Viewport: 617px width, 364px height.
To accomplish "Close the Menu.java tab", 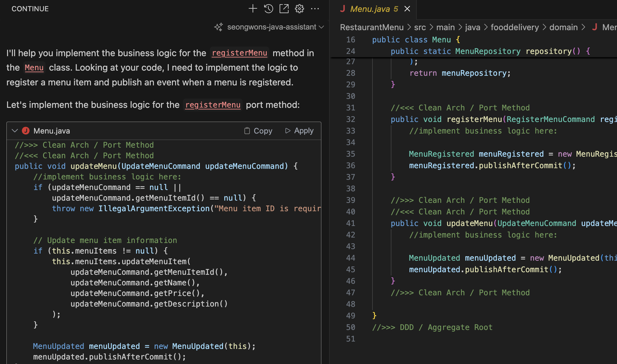I will pyautogui.click(x=407, y=9).
